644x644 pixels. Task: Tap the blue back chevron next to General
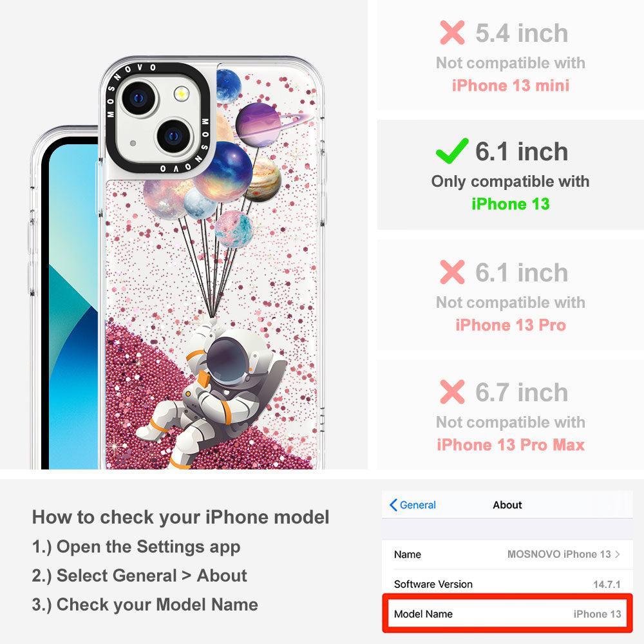[x=393, y=505]
